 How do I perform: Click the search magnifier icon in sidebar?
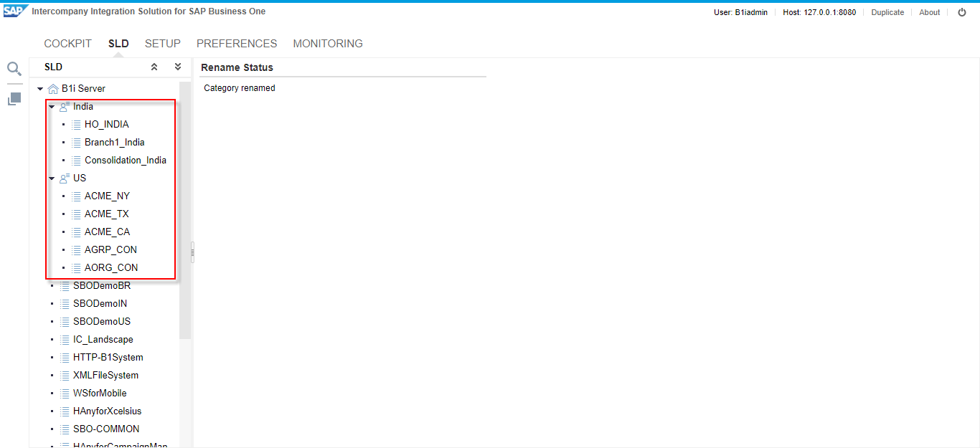tap(14, 69)
